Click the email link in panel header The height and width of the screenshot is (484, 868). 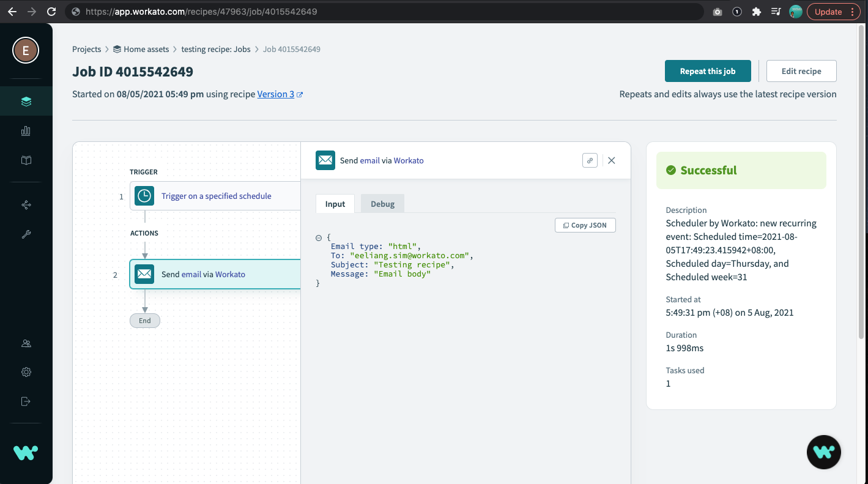370,160
